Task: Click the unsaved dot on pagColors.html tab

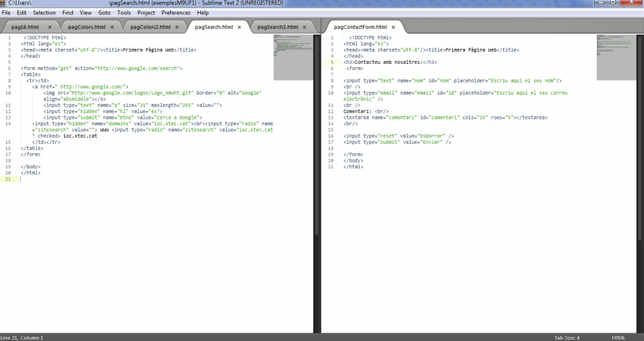Action: click(112, 27)
